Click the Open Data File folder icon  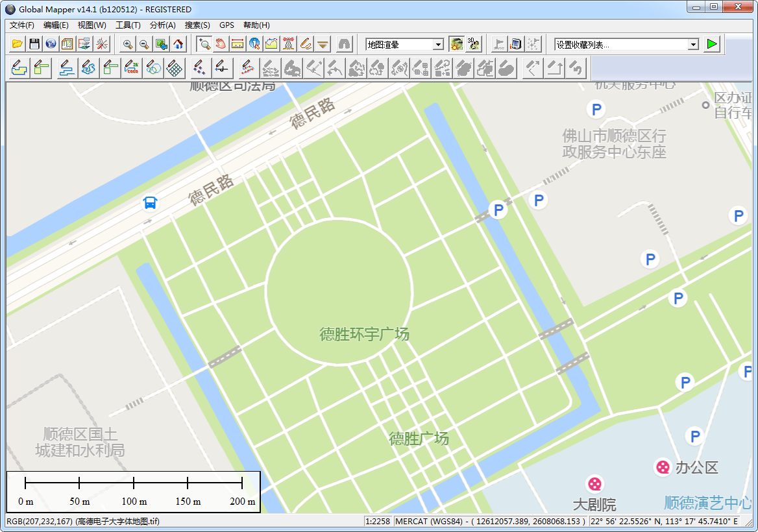[18, 45]
